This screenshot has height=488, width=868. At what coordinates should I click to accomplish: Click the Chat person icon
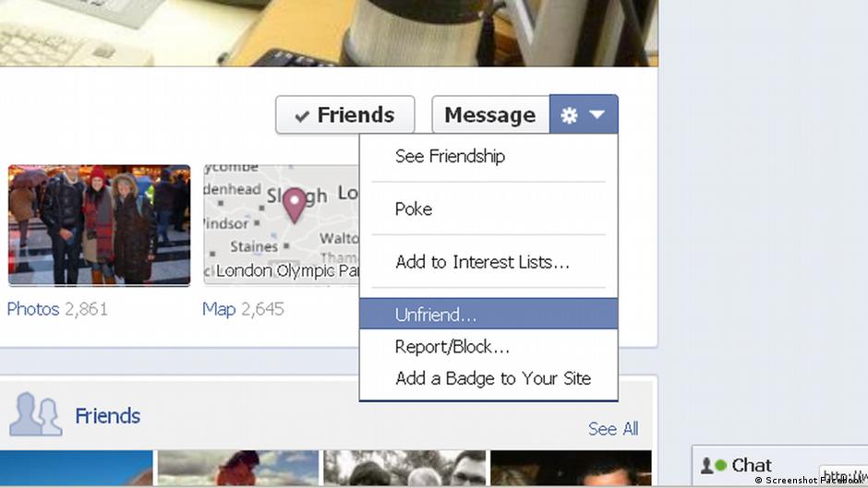tap(706, 465)
